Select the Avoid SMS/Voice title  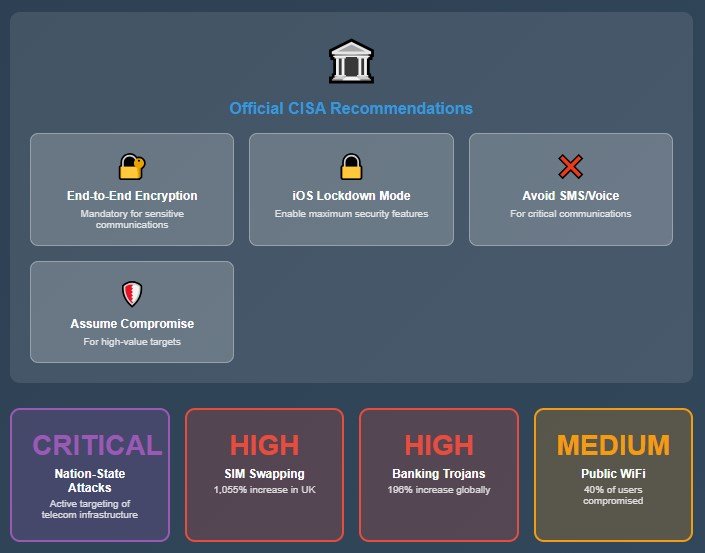pyautogui.click(x=571, y=196)
